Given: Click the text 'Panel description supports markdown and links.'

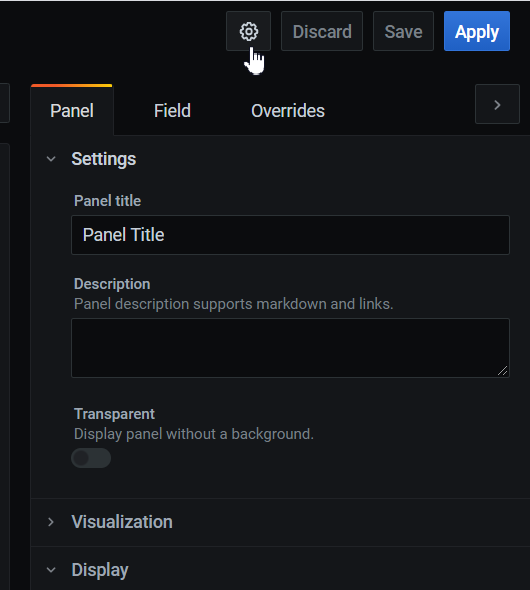Looking at the screenshot, I should [x=234, y=304].
